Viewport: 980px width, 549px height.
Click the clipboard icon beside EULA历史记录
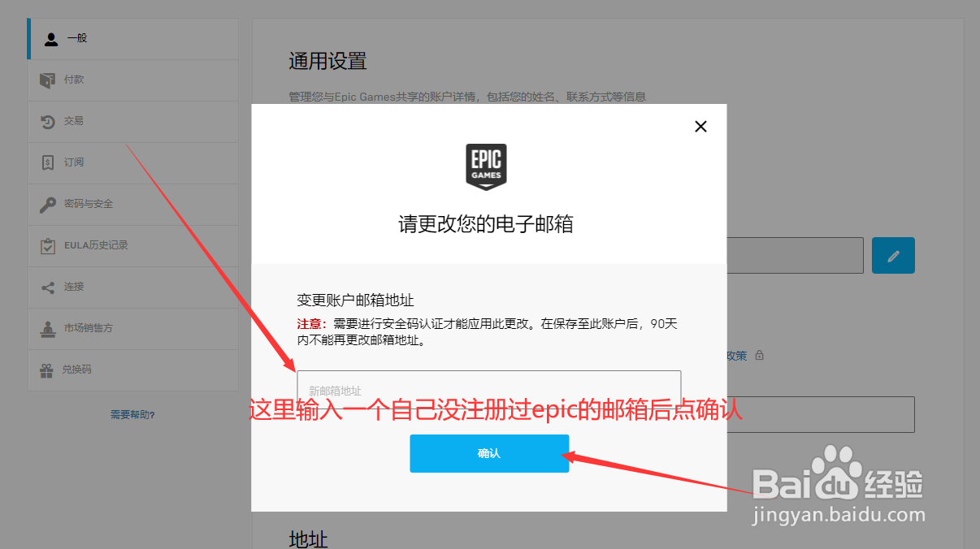[47, 245]
